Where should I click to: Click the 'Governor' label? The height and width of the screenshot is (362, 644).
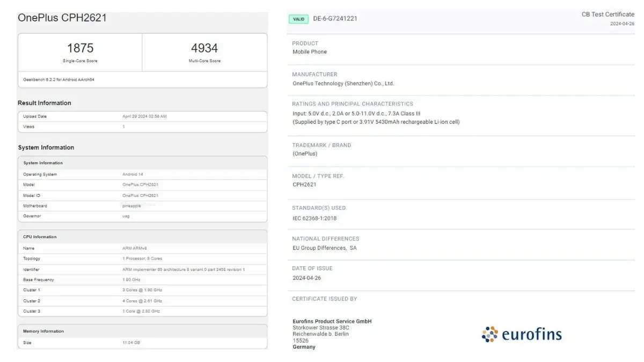[32, 216]
